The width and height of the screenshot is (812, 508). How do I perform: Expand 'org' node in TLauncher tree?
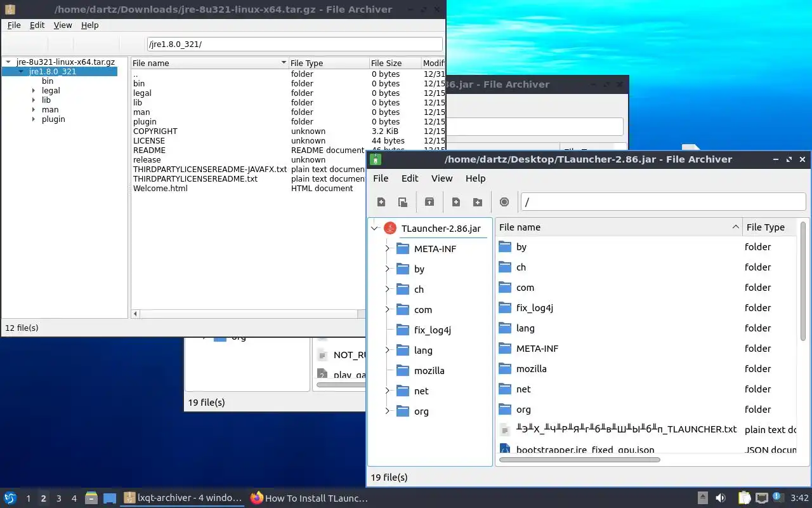[387, 411]
